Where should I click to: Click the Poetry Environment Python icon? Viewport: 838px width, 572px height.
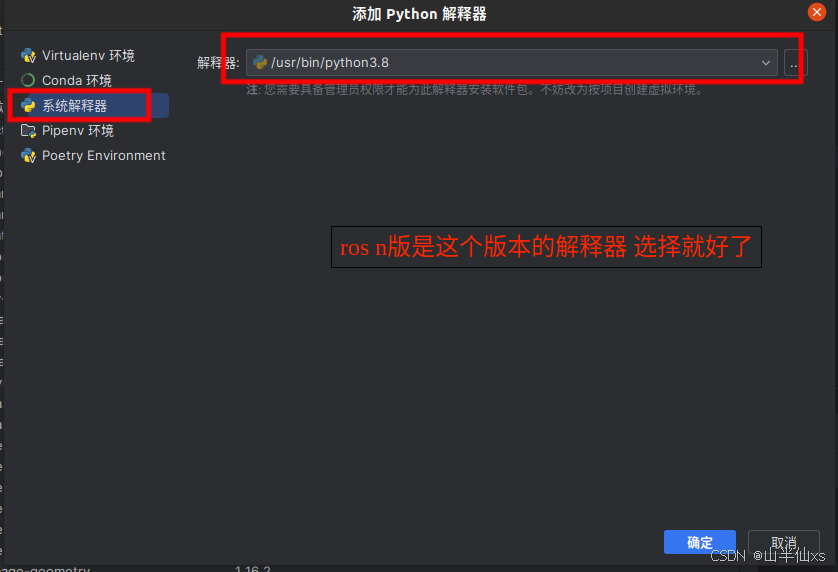coord(28,156)
